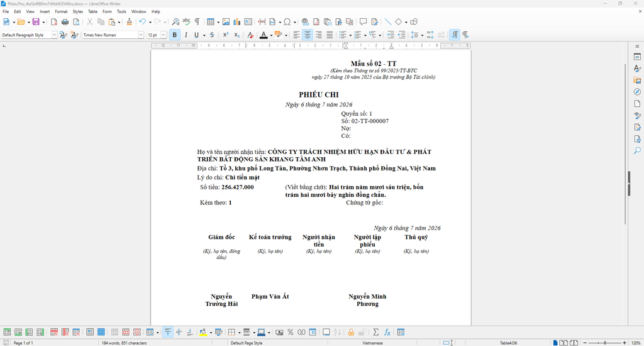Set left text alignment

coord(296,35)
